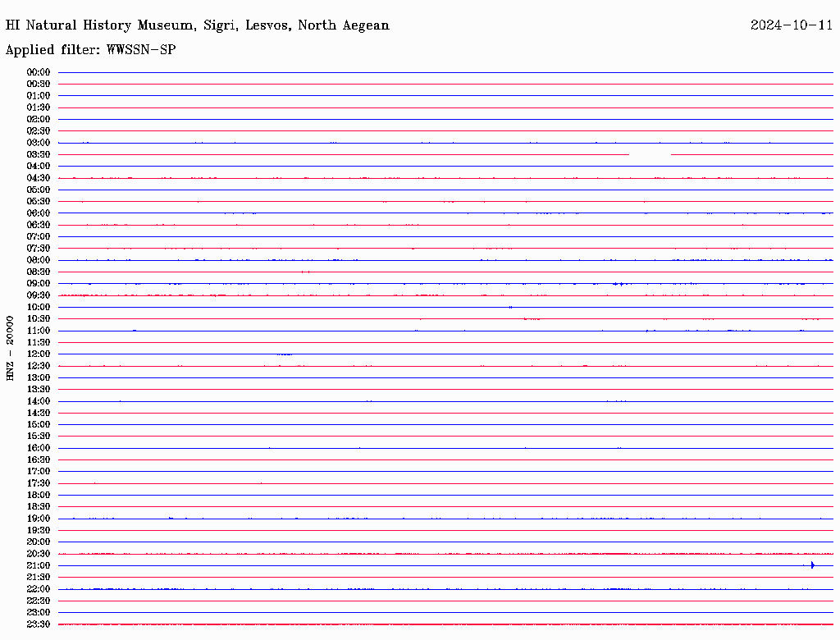Click the date 2024-10-11
Image resolution: width=840 pixels, height=640 pixels.
coord(792,25)
